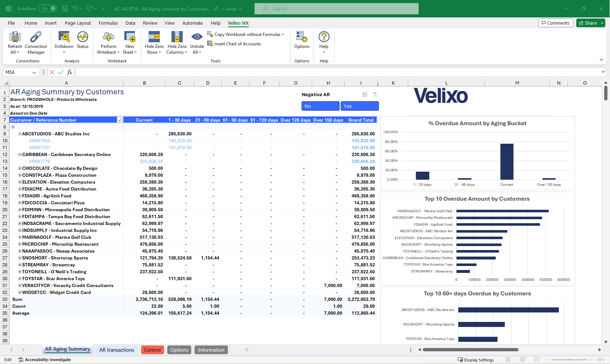This screenshot has width=610, height=364.
Task: Switch to Normal view icon
Action: [508, 360]
